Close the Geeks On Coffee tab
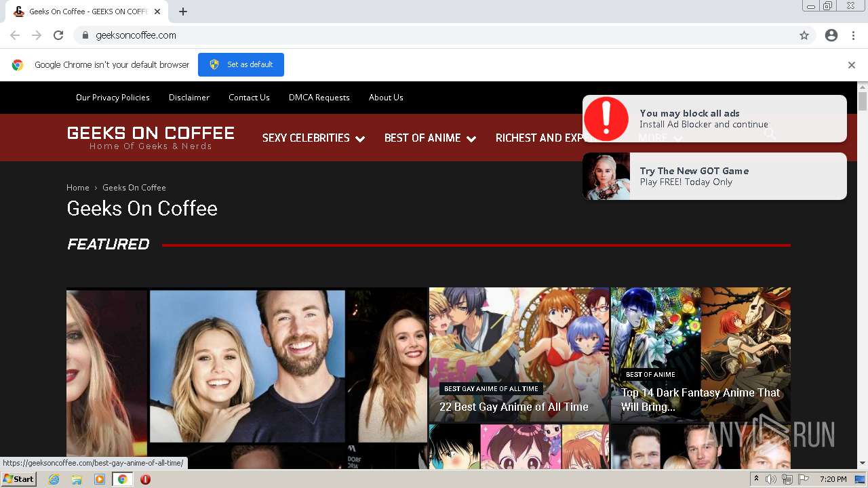Viewport: 868px width, 488px height. [x=157, y=12]
